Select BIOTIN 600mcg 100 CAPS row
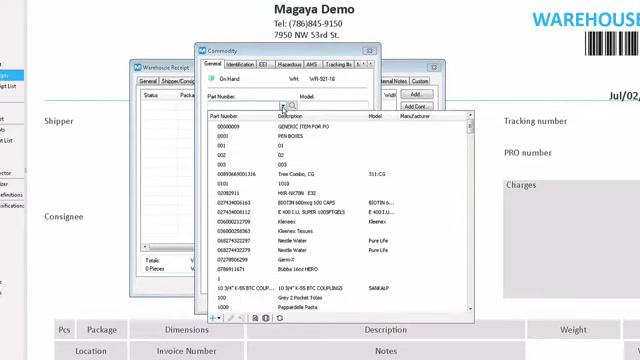This screenshot has width=640, height=360. click(x=338, y=202)
